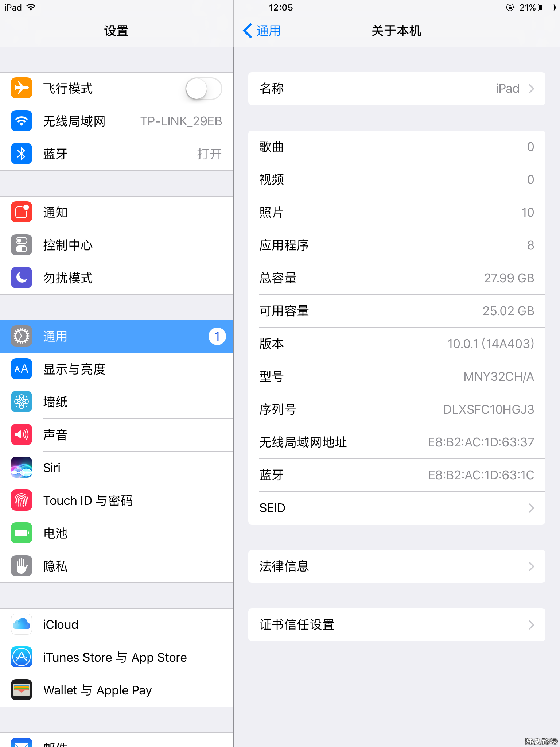The width and height of the screenshot is (560, 747).
Task: Open the iCloud cloud icon
Action: click(22, 624)
